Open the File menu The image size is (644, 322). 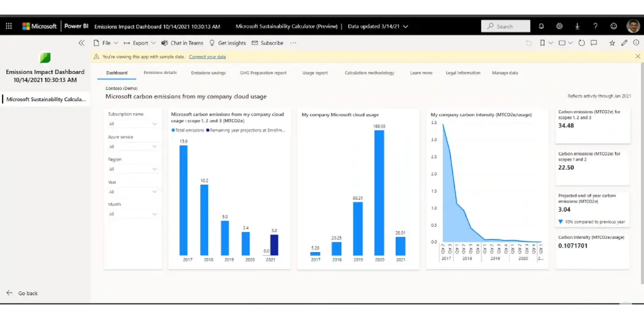point(106,43)
